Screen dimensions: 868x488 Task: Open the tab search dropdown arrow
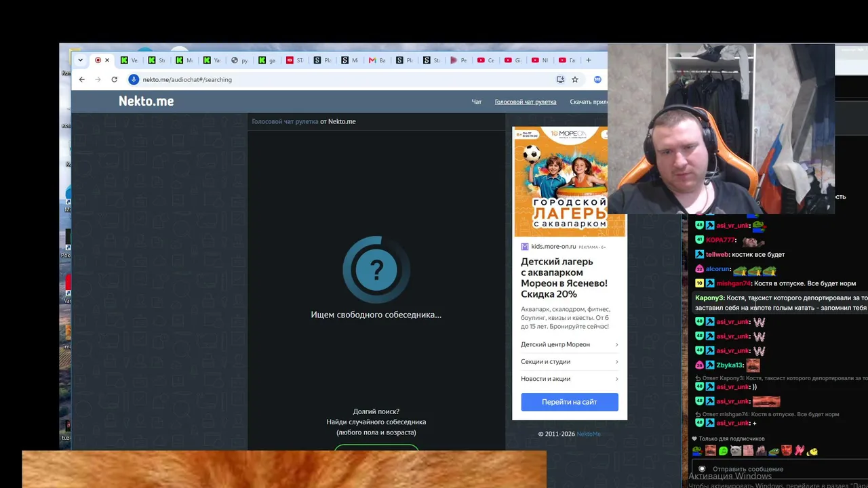click(80, 60)
